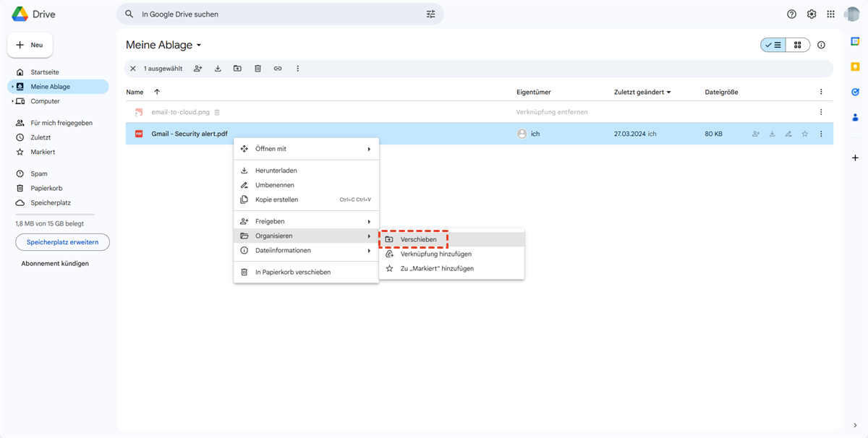Click the Neu button
This screenshot has height=438, width=868.
click(x=30, y=45)
